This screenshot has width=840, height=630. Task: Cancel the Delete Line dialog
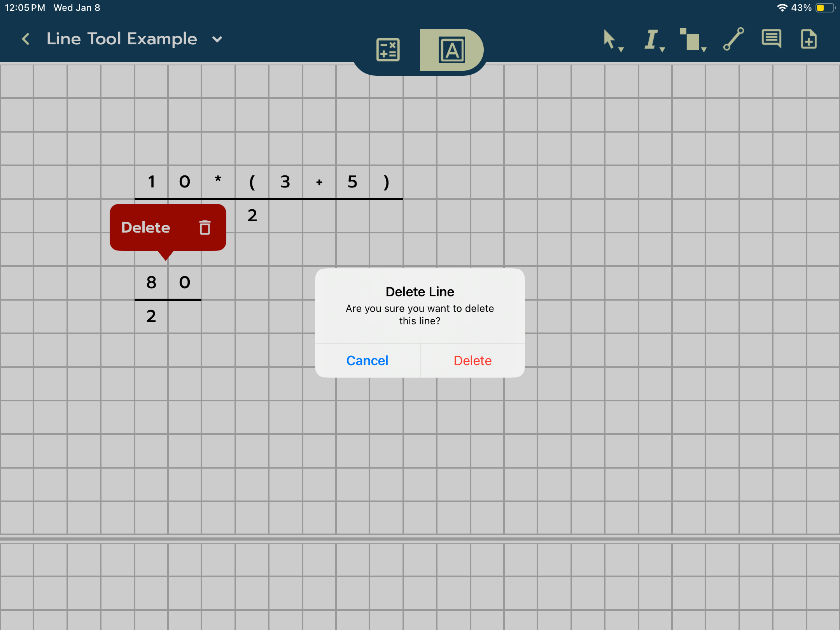[367, 360]
